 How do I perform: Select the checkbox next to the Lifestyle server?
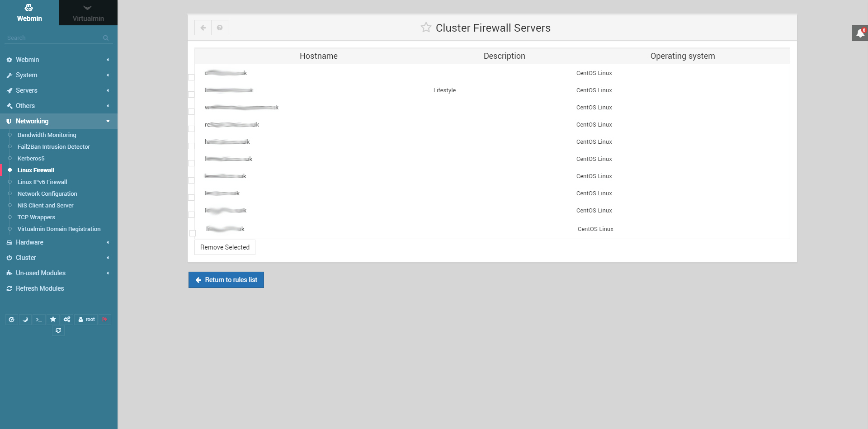click(x=191, y=95)
